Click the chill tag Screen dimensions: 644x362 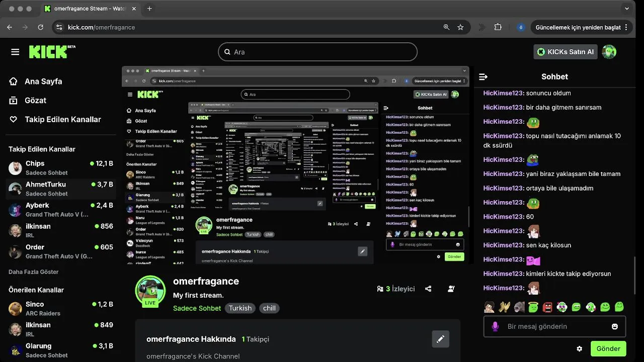coord(269,308)
